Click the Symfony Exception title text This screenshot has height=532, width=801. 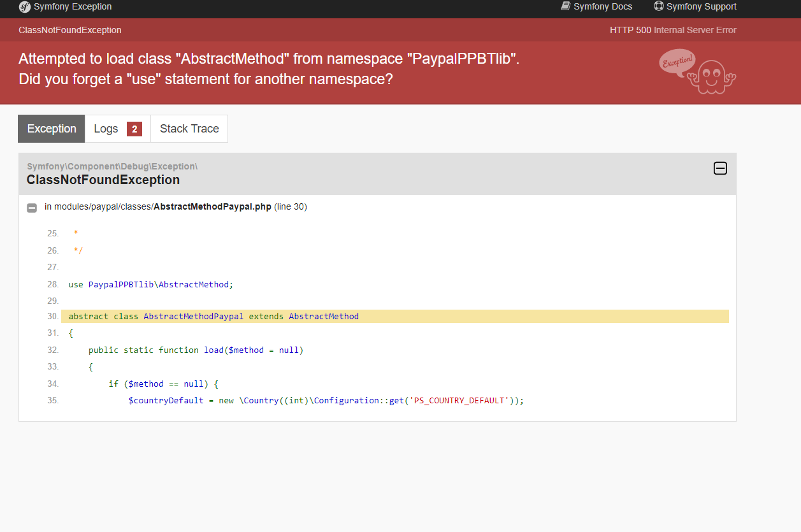click(x=73, y=6)
